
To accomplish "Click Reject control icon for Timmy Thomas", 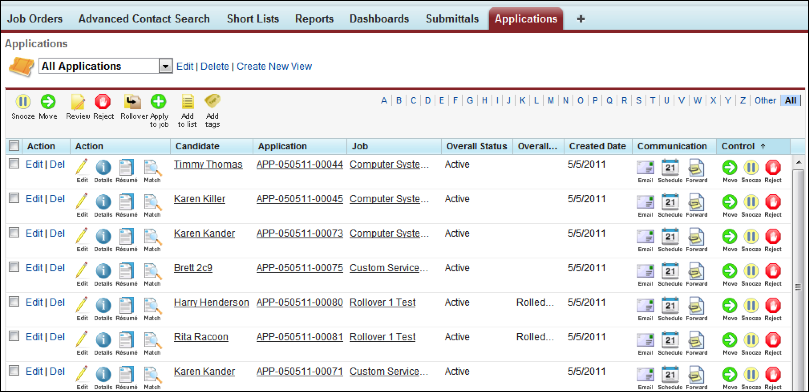I will pyautogui.click(x=773, y=167).
